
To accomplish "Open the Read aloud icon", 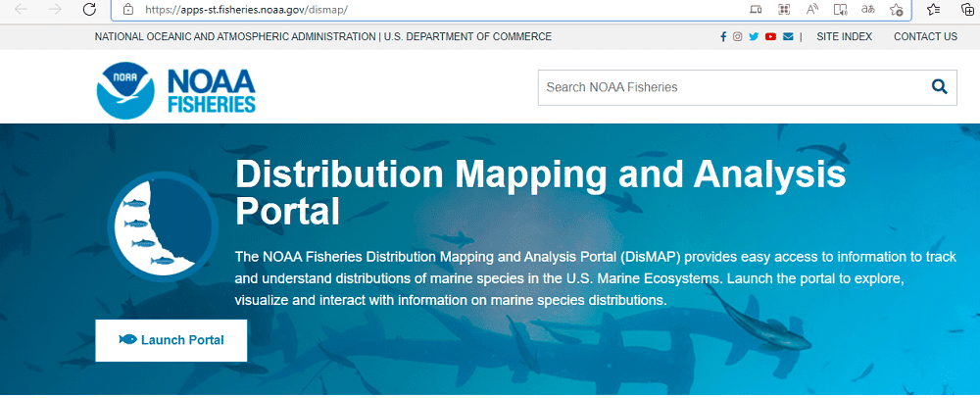I will click(x=812, y=10).
